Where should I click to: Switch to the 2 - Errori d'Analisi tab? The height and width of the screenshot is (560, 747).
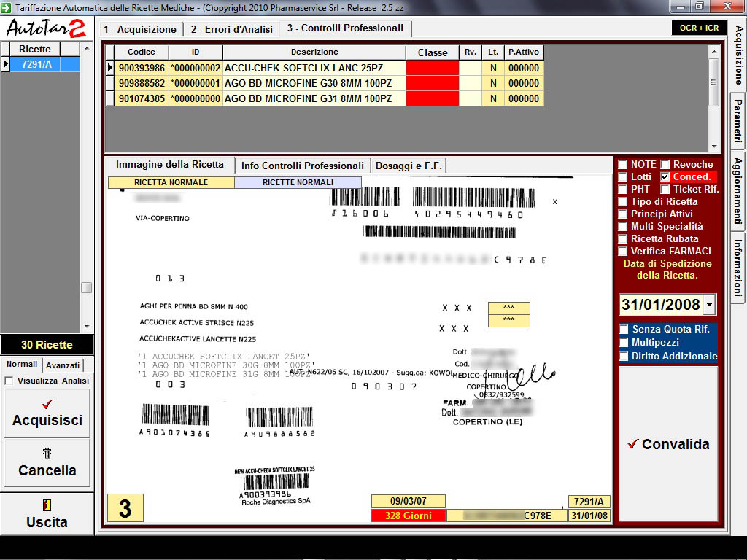click(x=232, y=29)
